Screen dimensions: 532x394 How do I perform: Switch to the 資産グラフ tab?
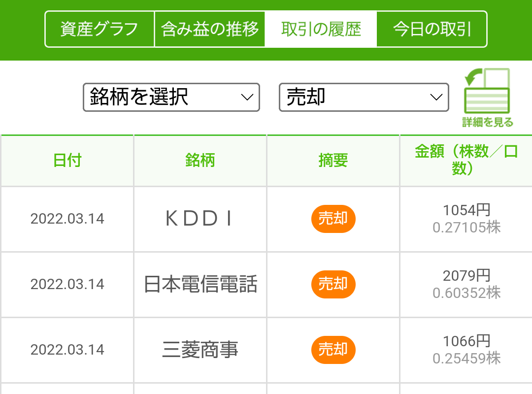click(100, 29)
